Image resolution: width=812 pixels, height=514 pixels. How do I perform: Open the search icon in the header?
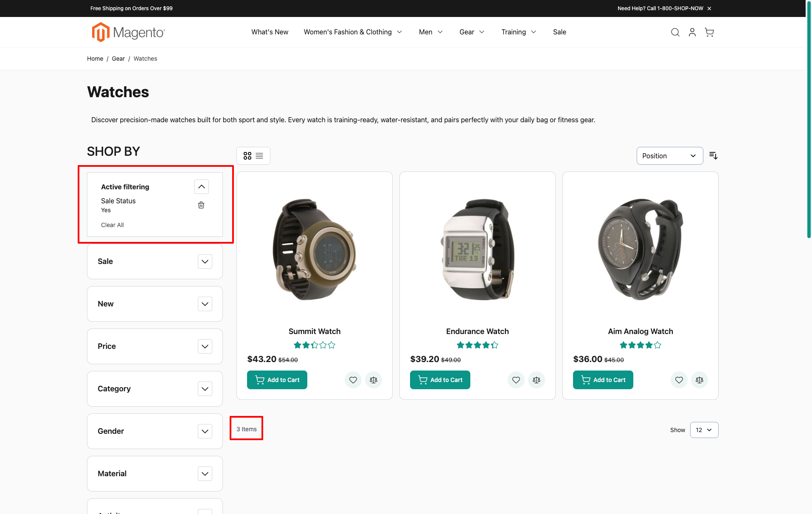[x=675, y=32]
